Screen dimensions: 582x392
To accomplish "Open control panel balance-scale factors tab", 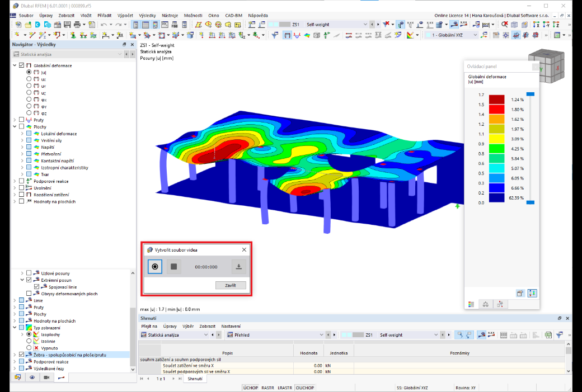I will click(486, 304).
